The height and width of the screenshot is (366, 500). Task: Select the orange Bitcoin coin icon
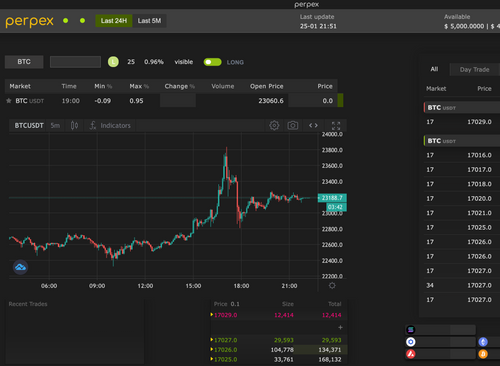(x=483, y=354)
